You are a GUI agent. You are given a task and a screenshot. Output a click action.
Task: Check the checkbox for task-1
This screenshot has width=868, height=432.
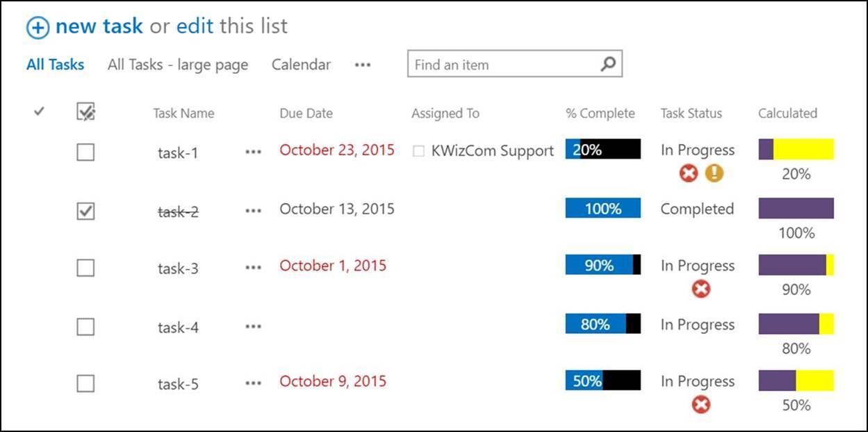click(85, 151)
